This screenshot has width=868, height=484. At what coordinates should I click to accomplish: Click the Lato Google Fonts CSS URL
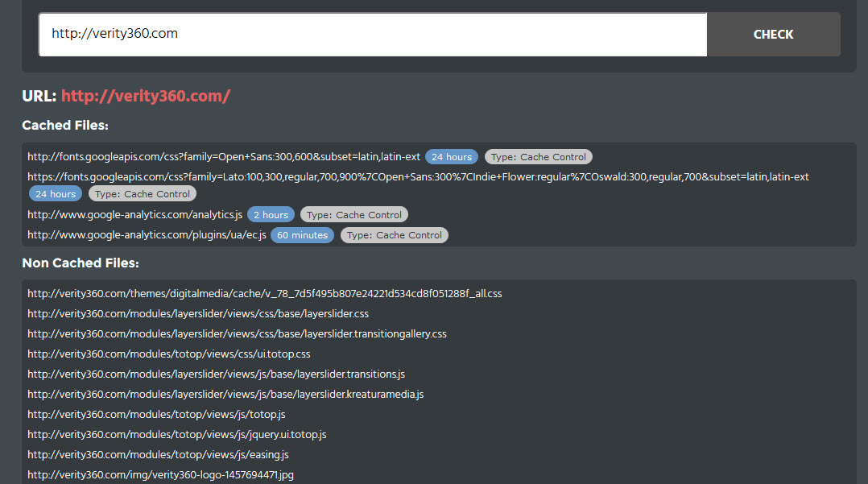click(418, 176)
